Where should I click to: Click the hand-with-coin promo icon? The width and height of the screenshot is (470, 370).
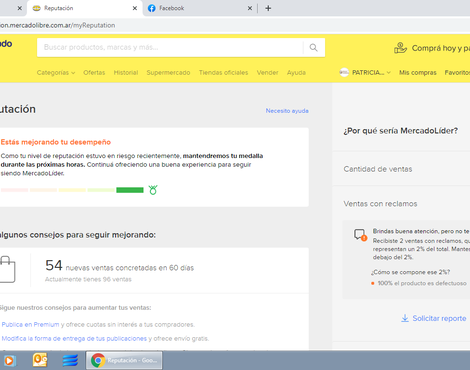click(400, 48)
